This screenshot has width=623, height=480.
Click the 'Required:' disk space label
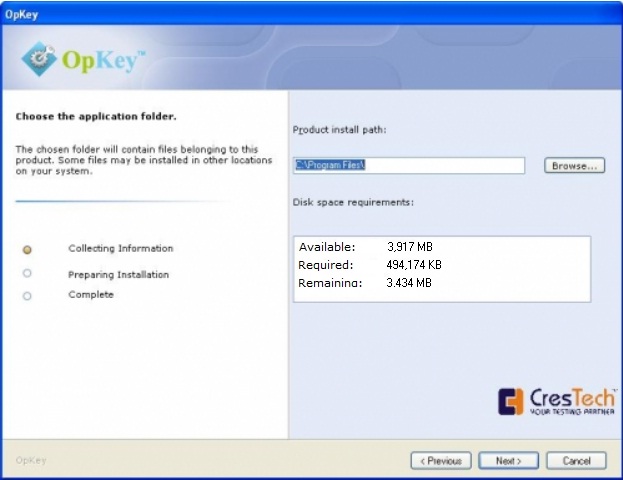[x=326, y=265]
